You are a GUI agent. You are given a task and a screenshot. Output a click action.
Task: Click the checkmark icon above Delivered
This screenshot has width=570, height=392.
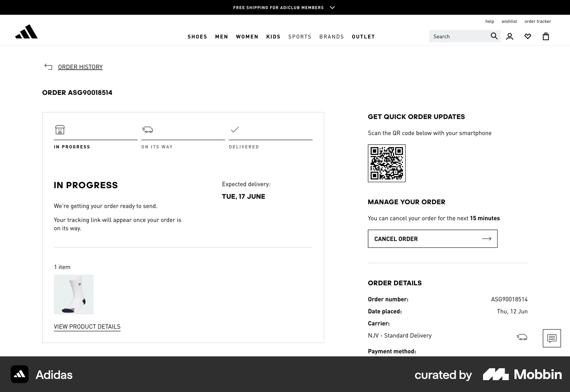235,129
